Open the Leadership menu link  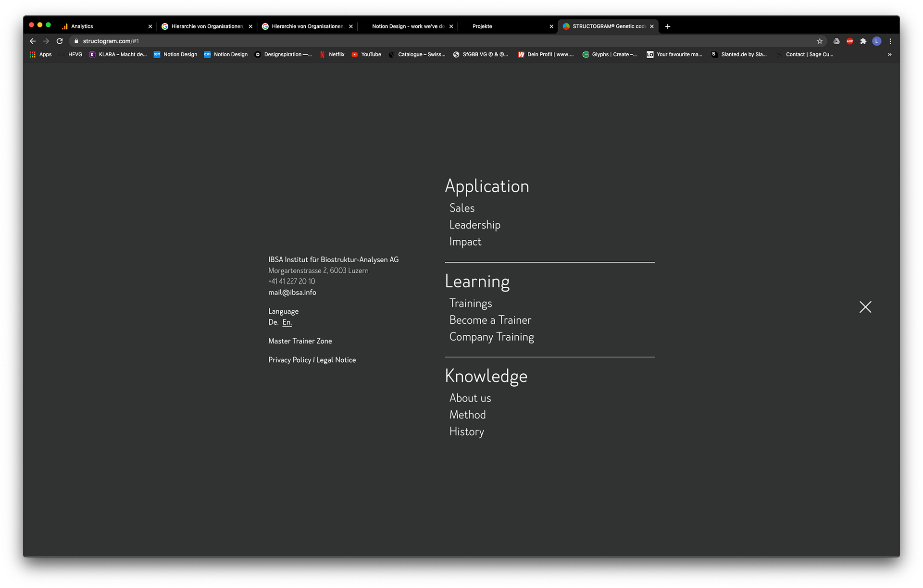(x=474, y=225)
